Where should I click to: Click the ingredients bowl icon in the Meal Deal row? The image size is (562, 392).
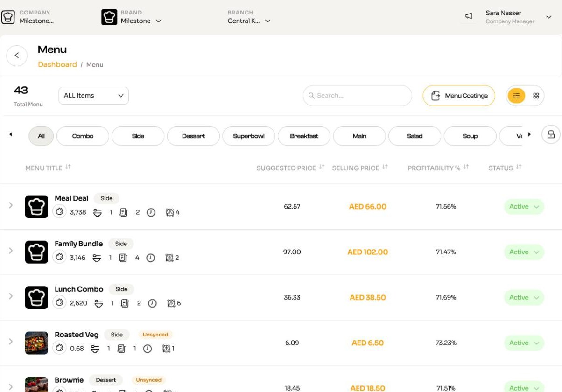[x=97, y=212]
